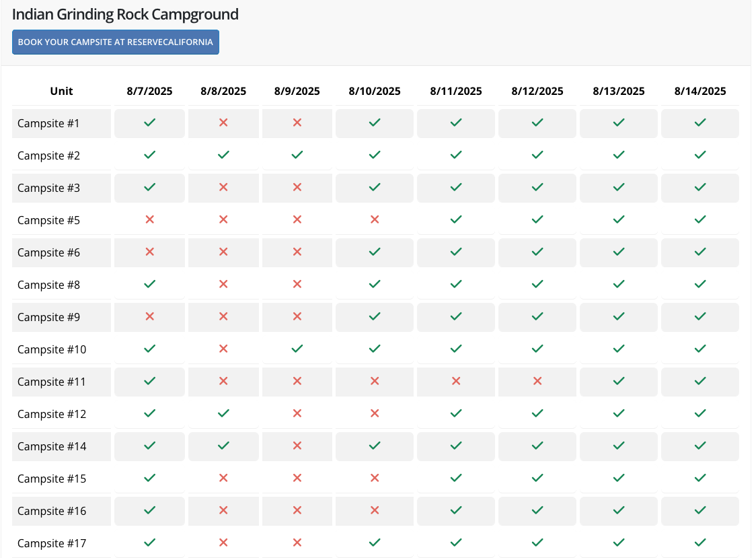Click Campsite #6 unavailable X for 8/7/2025
This screenshot has height=558, width=756.
tap(150, 252)
